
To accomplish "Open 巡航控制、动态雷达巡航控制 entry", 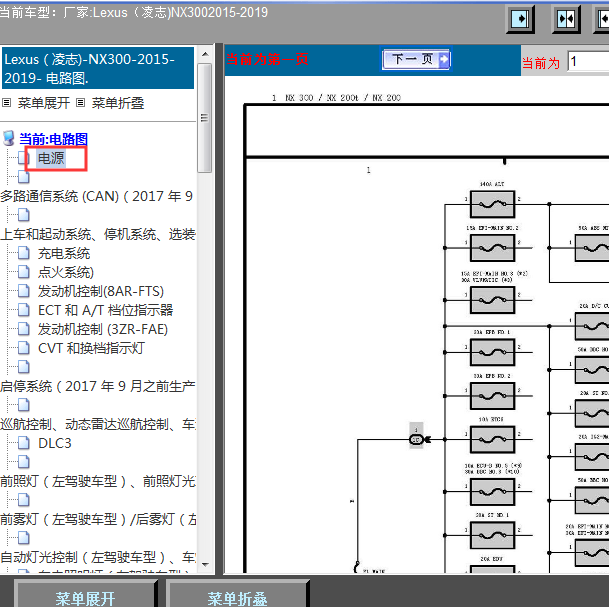I will 98,424.
